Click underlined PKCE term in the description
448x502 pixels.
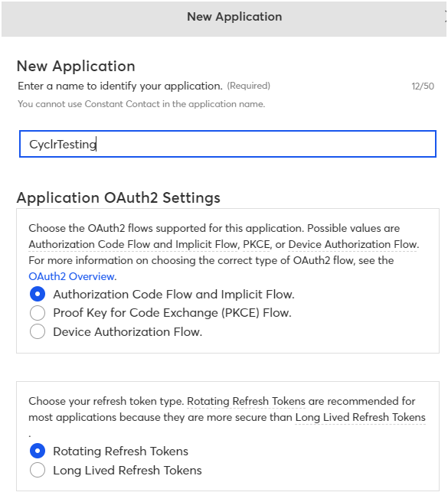pos(256,244)
